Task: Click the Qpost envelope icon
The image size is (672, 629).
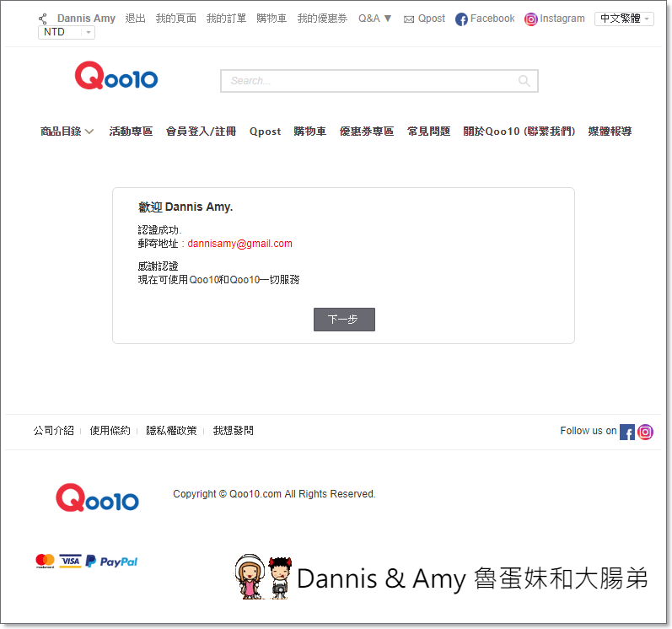Action: [409, 19]
